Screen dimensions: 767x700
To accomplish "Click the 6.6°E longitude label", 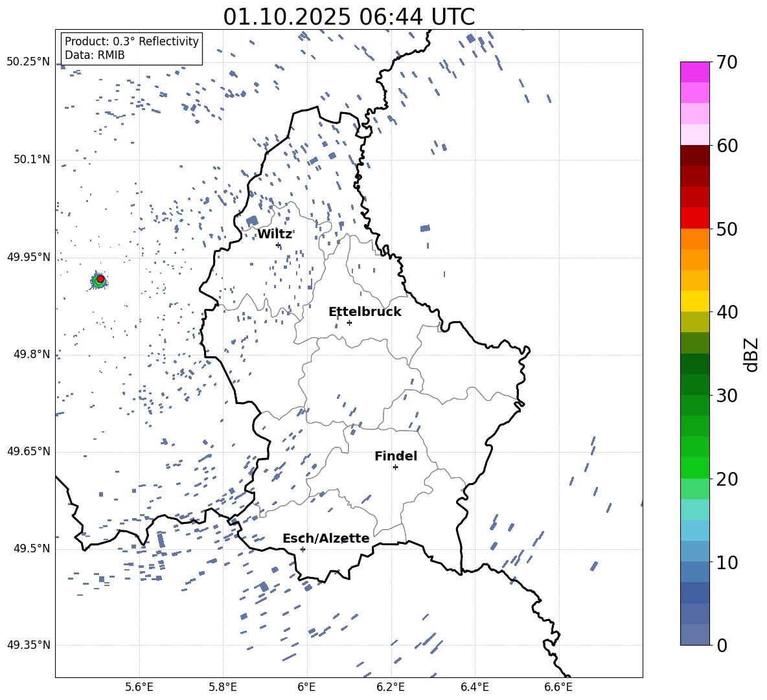I will coord(558,687).
